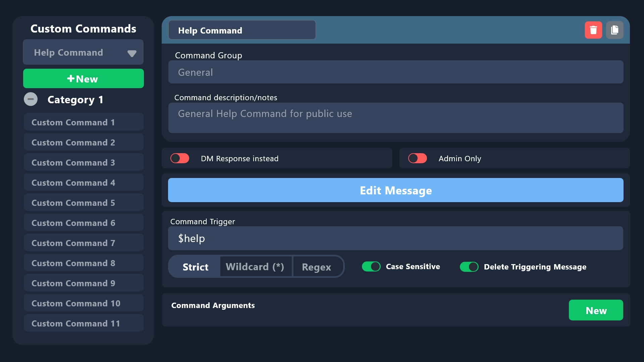
Task: Click the Help Command name title field
Action: [241, 30]
